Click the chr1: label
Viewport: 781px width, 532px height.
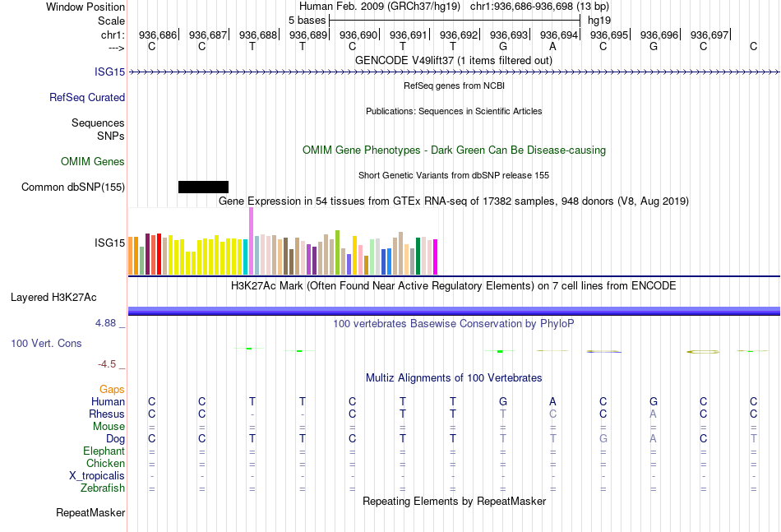pyautogui.click(x=113, y=35)
